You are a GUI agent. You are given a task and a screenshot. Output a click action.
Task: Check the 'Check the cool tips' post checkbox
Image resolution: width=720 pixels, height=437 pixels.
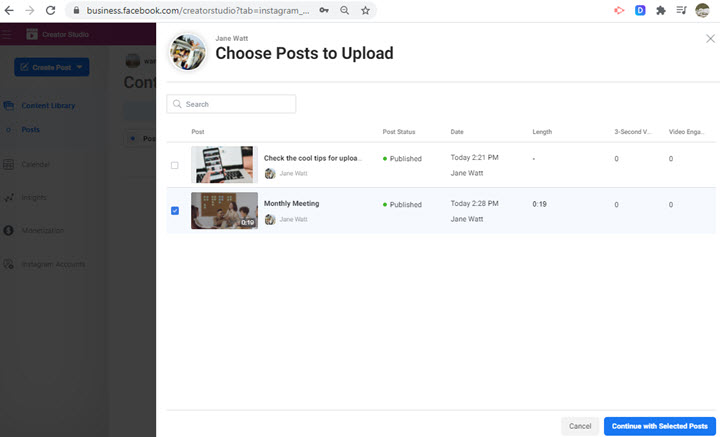tap(175, 165)
